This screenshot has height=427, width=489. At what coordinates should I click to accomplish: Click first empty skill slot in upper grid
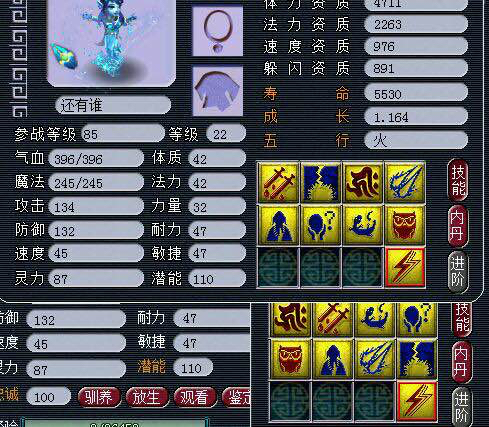[278, 267]
